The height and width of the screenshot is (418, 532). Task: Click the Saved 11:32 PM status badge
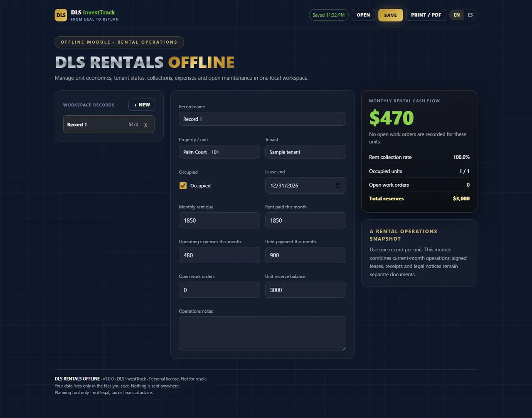[x=328, y=15]
